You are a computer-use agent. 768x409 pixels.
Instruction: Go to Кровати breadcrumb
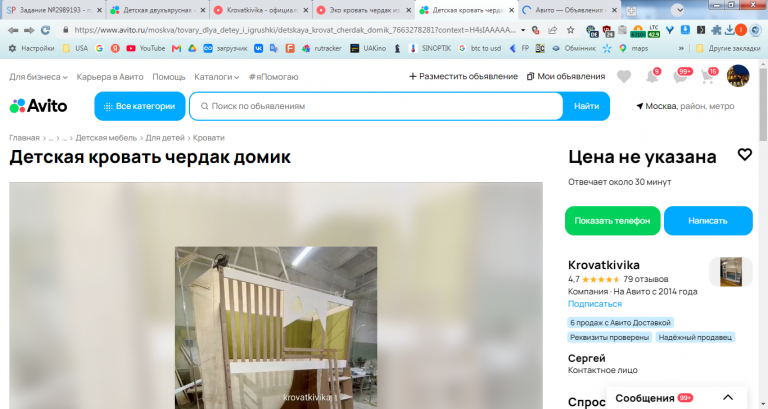click(209, 138)
